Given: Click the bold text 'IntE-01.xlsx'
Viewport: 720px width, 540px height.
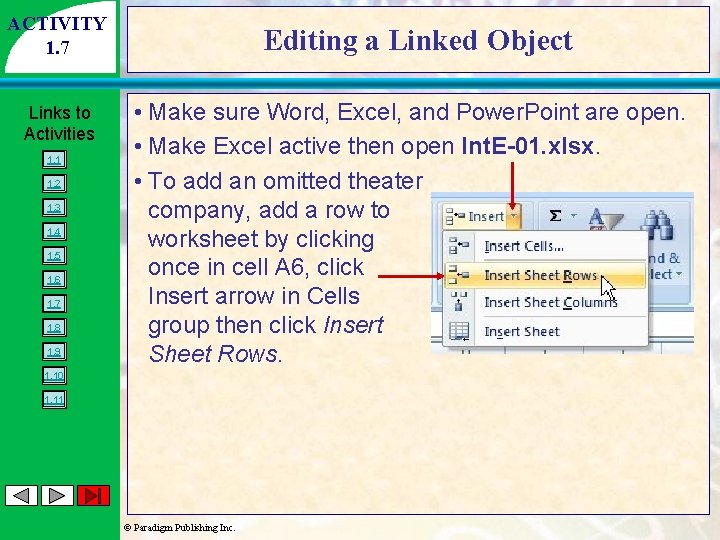Looking at the screenshot, I should [528, 146].
